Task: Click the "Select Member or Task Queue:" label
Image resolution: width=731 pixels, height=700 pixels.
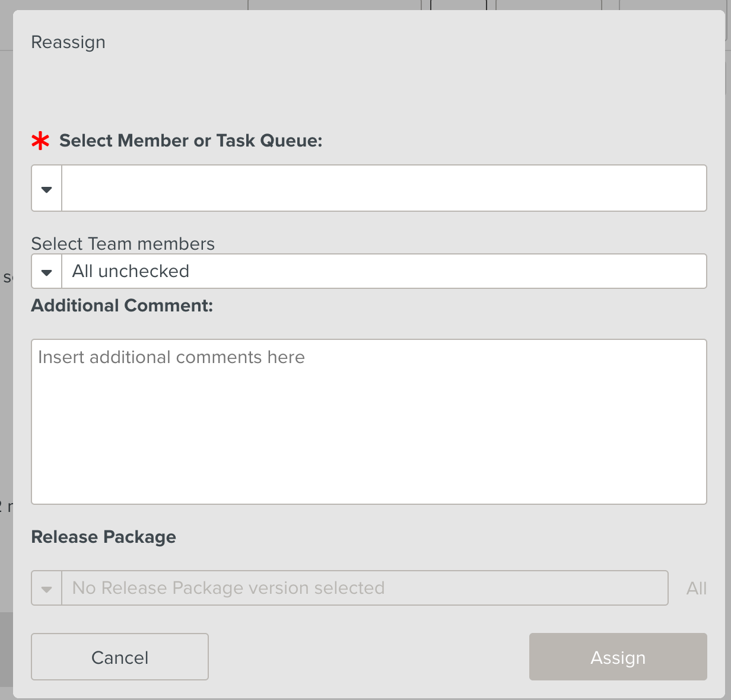Action: (190, 141)
